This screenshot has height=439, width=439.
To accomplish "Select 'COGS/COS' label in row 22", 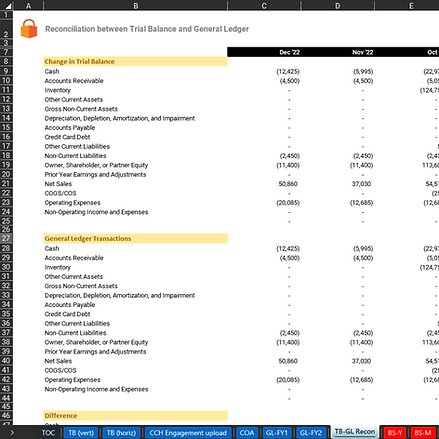I will [60, 193].
